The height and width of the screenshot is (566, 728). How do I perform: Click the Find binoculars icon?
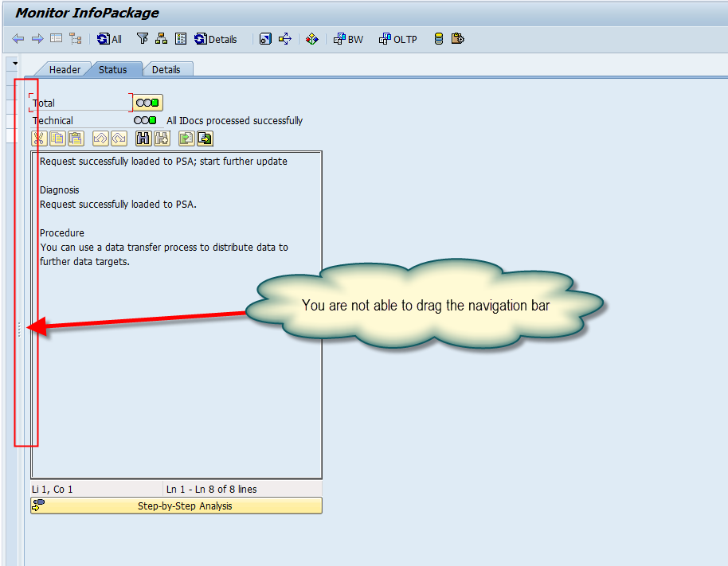click(143, 139)
